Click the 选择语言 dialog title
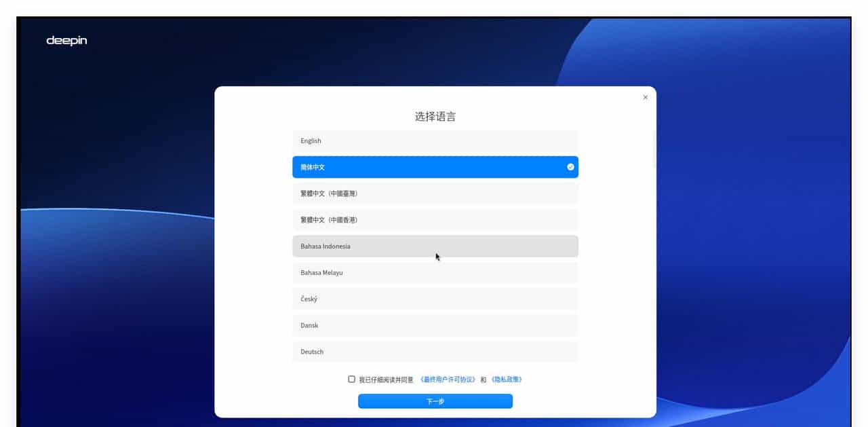The height and width of the screenshot is (427, 868). pos(435,116)
